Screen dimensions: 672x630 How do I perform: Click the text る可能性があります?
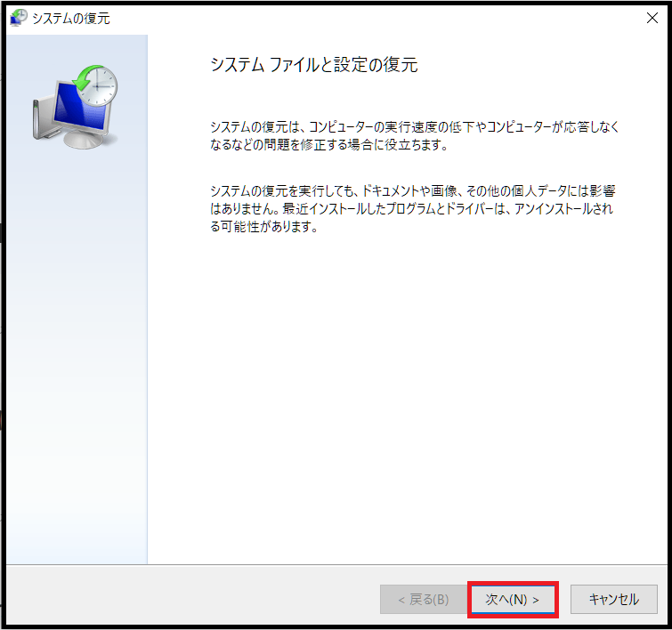pos(263,226)
